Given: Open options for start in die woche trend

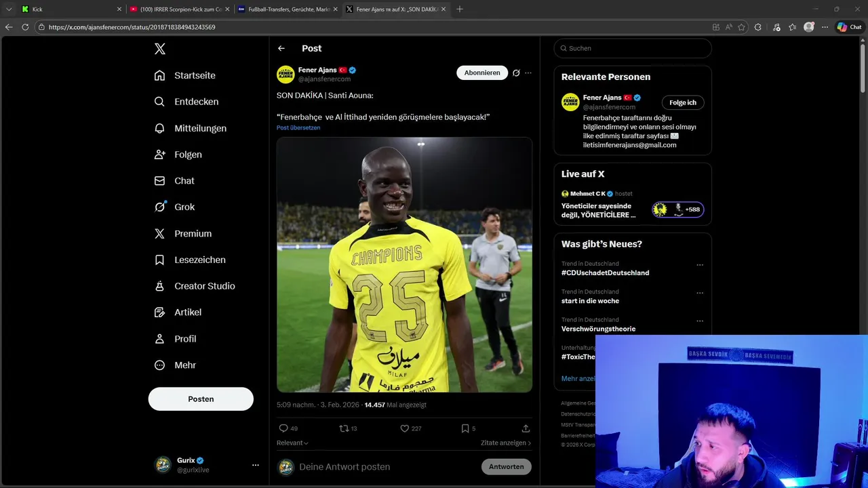Looking at the screenshot, I should (700, 293).
